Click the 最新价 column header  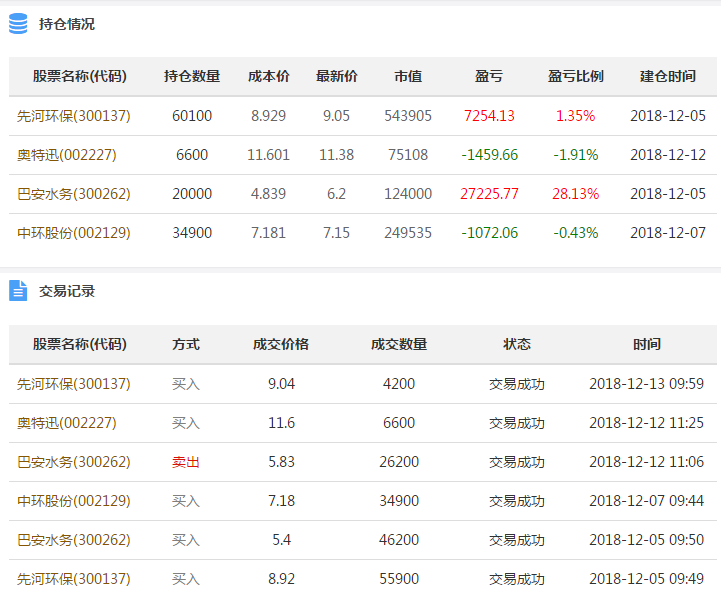[337, 76]
